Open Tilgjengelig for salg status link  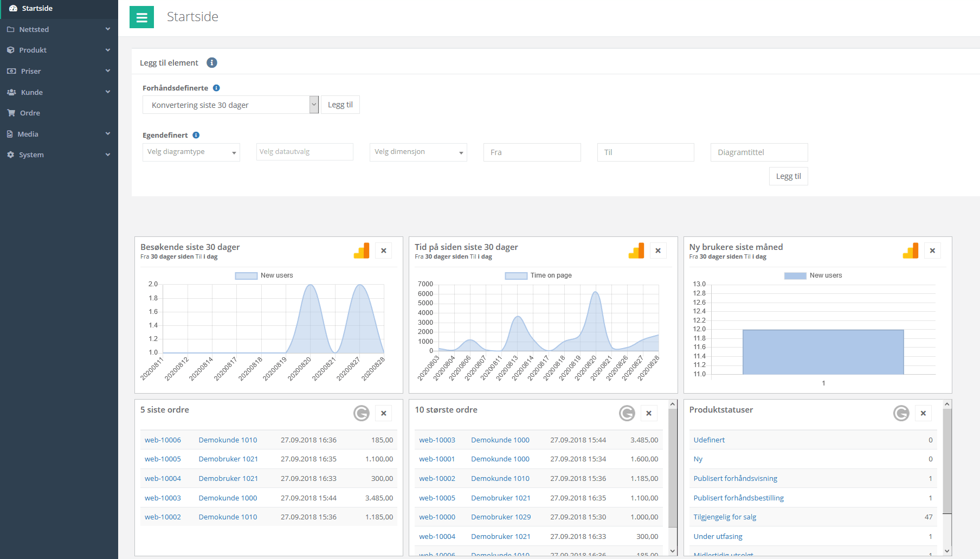point(725,517)
